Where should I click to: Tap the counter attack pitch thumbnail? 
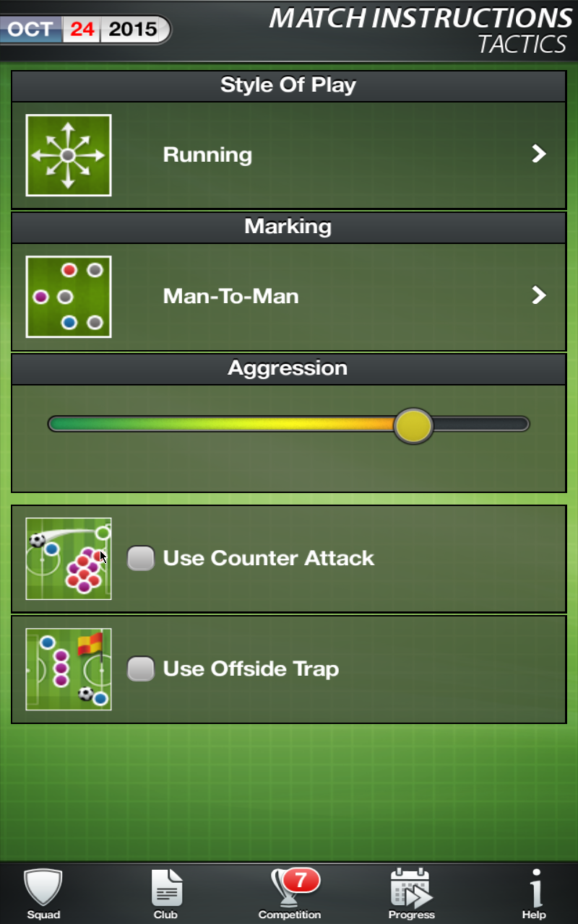(x=69, y=559)
